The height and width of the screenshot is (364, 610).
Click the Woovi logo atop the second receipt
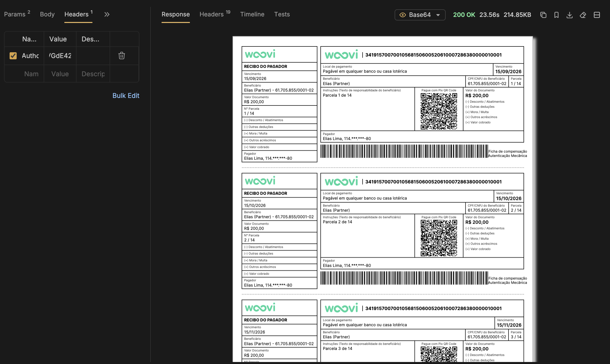click(x=260, y=180)
